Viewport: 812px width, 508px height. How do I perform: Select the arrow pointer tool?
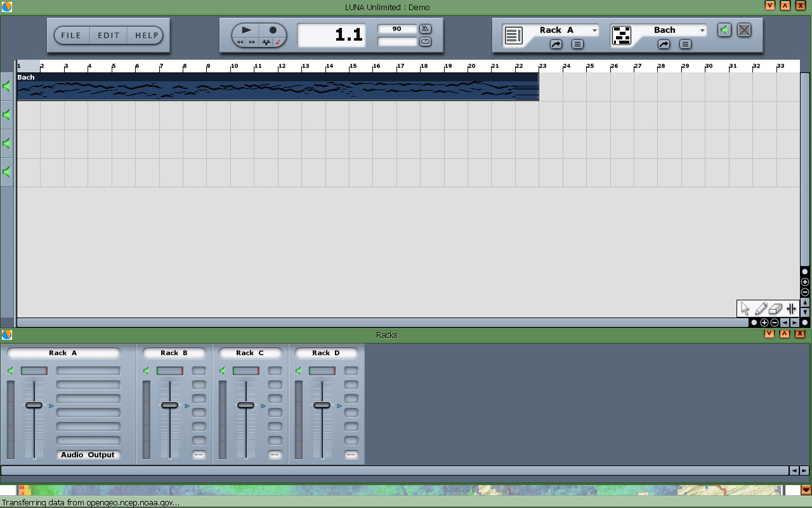click(x=745, y=309)
